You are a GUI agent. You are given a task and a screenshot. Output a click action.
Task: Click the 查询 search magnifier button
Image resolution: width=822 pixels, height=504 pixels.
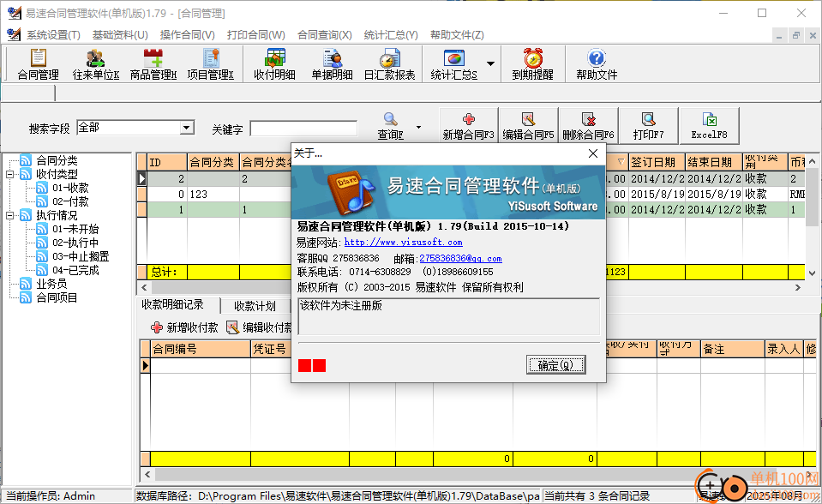pos(391,126)
